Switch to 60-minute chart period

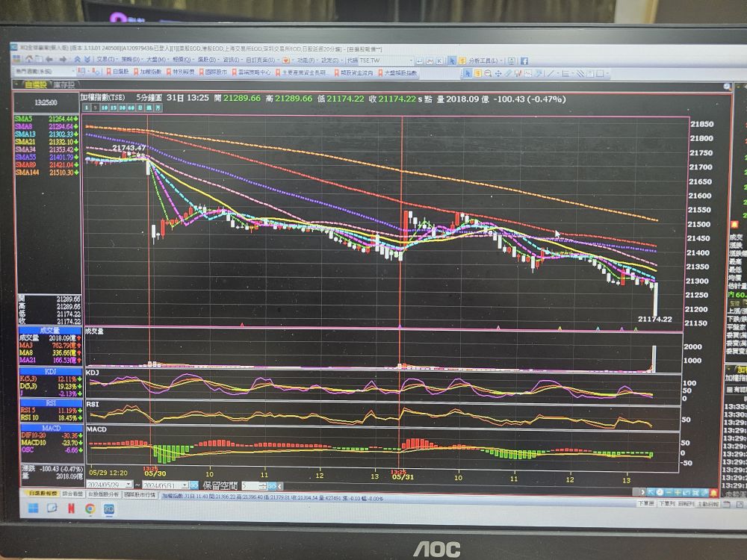[131, 108]
